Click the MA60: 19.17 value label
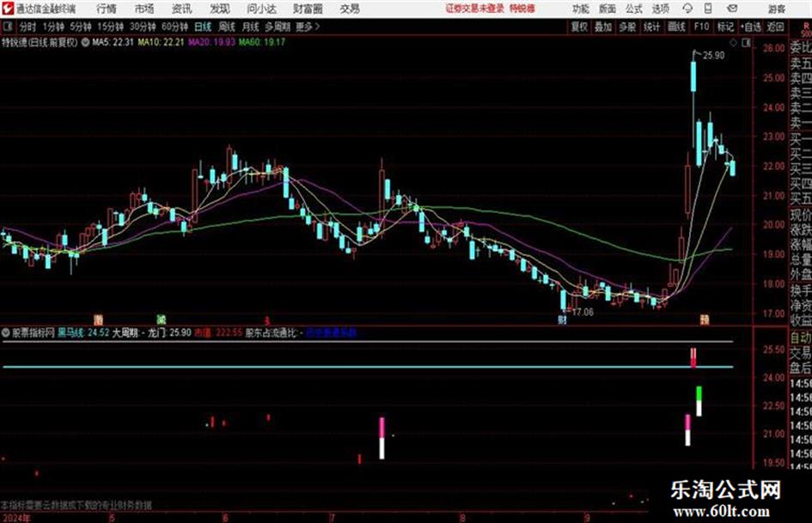 pos(262,42)
